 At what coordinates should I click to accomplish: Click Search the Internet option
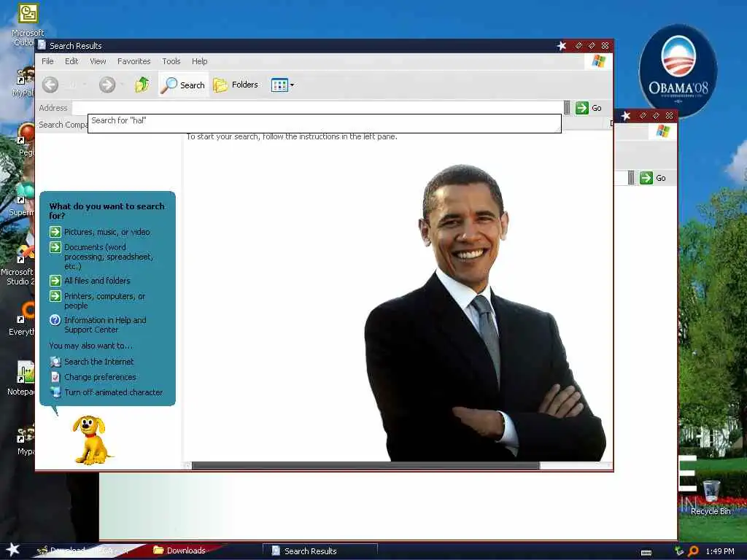click(99, 362)
